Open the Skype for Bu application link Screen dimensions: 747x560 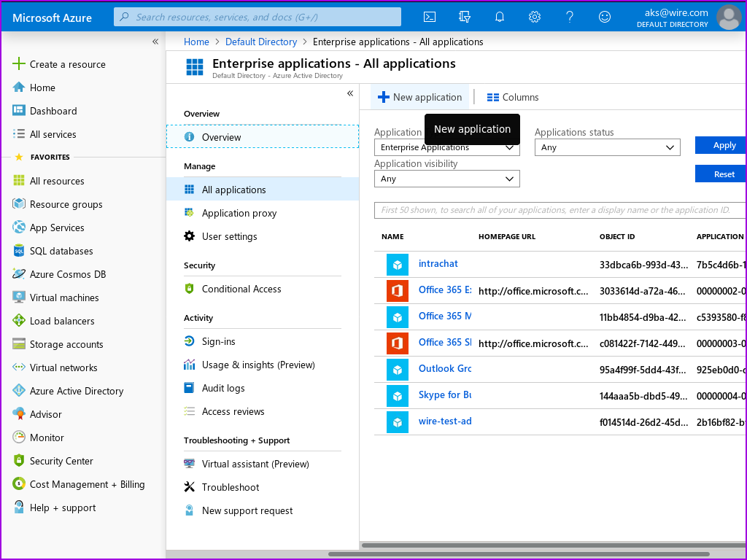pos(445,394)
